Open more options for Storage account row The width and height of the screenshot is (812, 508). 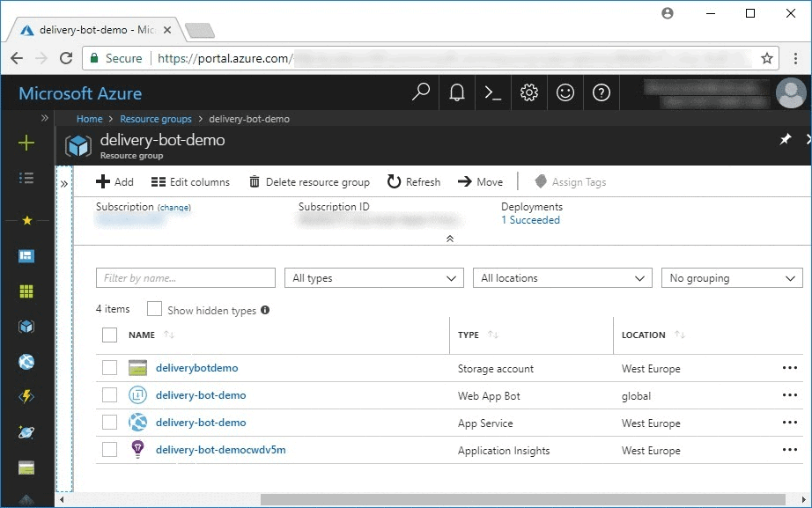(x=790, y=368)
